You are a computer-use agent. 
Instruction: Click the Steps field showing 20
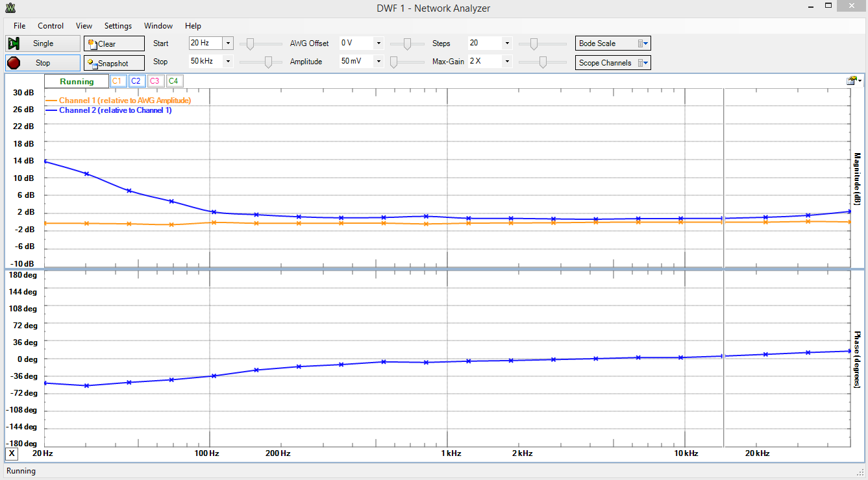pyautogui.click(x=484, y=43)
